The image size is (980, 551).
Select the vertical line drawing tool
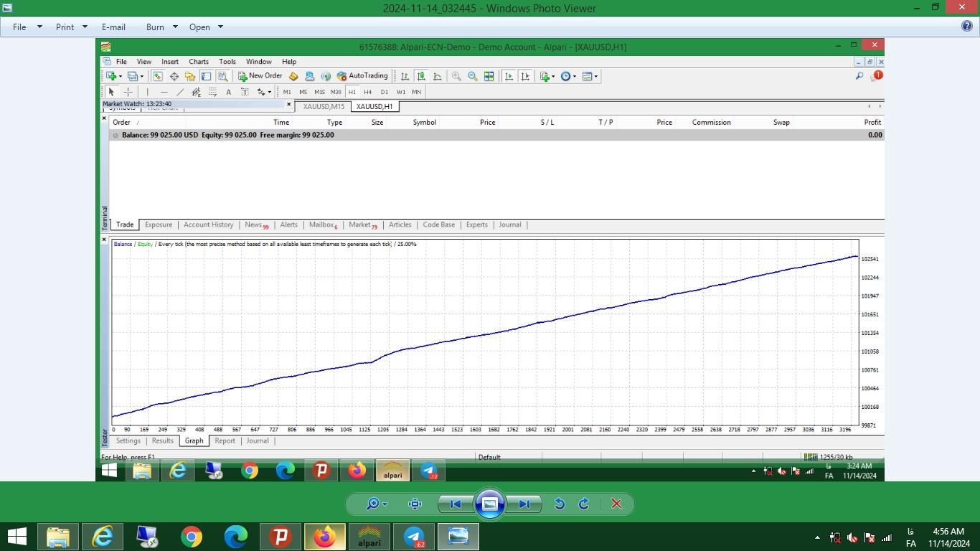[147, 92]
